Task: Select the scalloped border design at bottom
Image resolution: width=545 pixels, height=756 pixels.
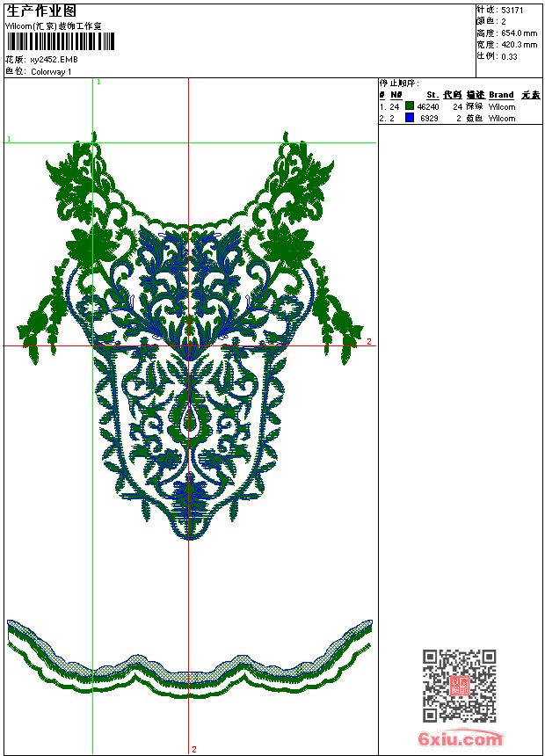Action: point(189,664)
